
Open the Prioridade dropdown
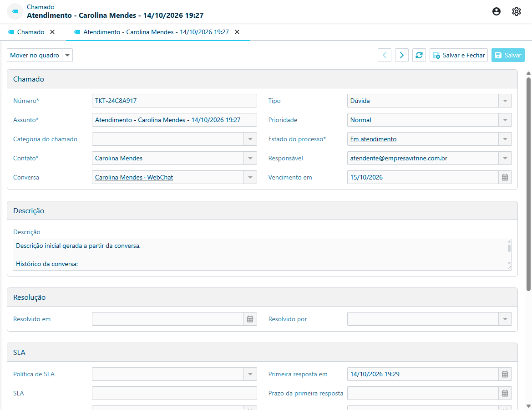[x=505, y=120]
